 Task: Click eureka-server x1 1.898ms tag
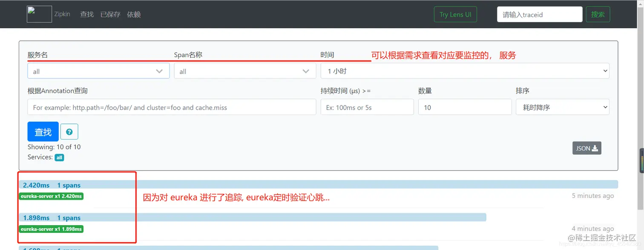(51, 229)
